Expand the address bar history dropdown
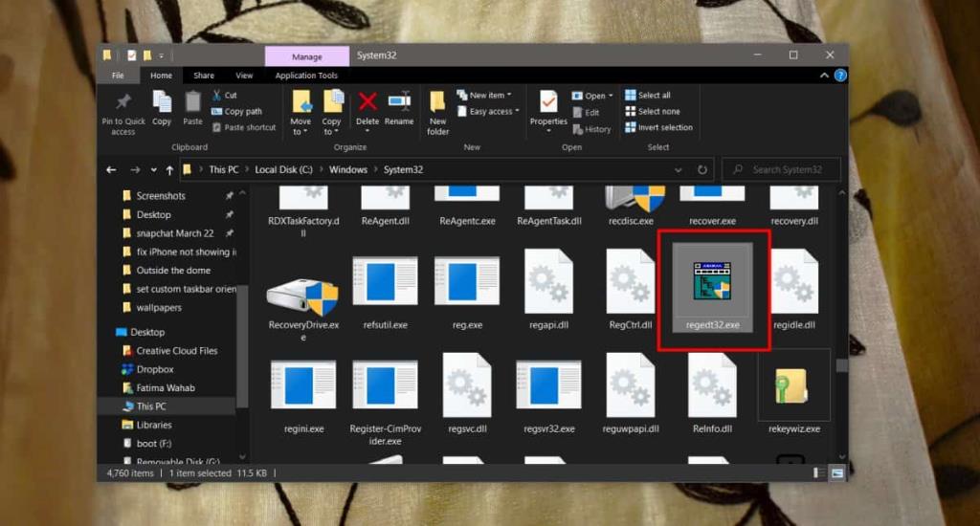980x526 pixels. point(679,170)
